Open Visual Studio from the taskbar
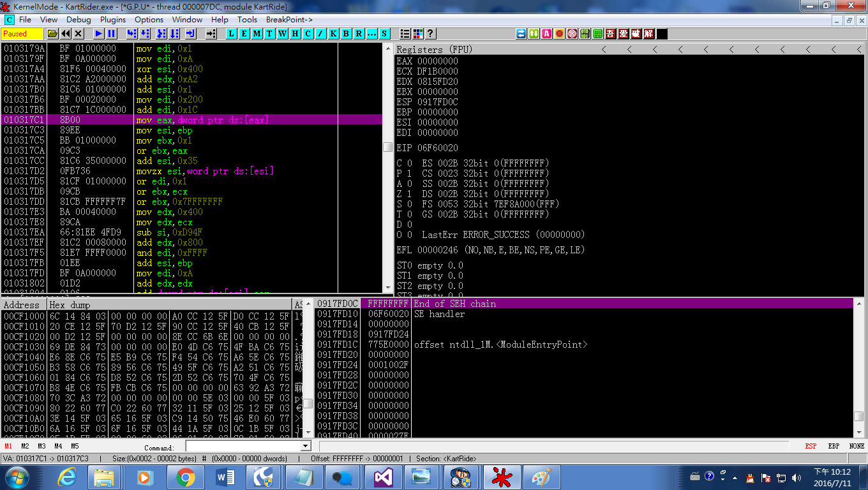Viewport: 868px width, 490px height. click(x=382, y=477)
